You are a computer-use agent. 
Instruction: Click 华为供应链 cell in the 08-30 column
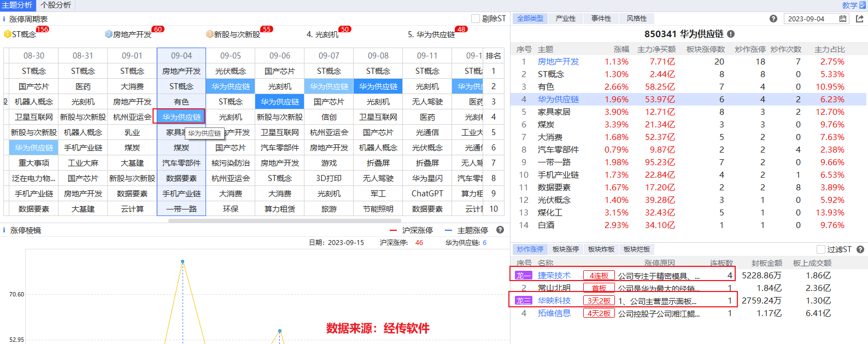point(34,148)
